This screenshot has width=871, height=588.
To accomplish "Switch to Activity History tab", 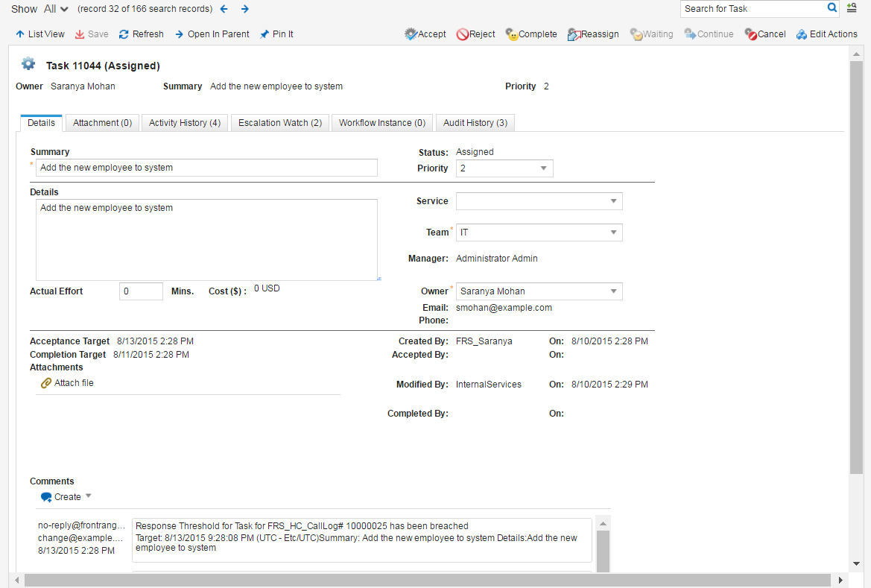I will [x=184, y=123].
